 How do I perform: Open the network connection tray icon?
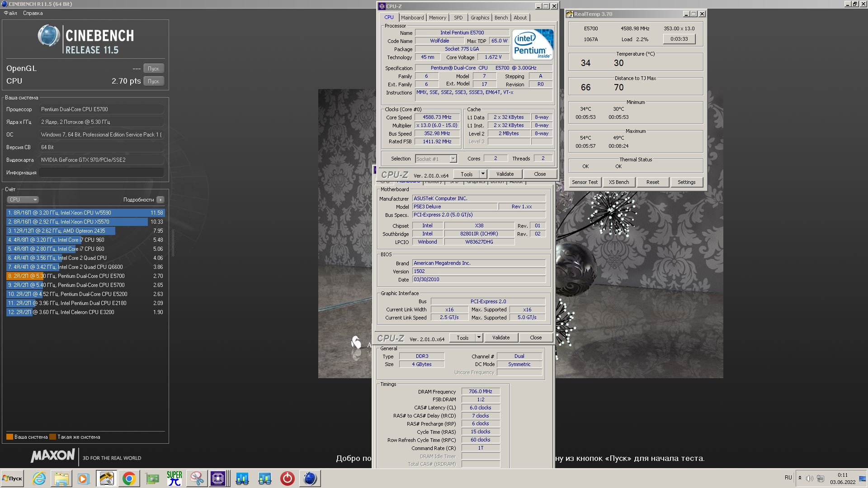pyautogui.click(x=821, y=478)
